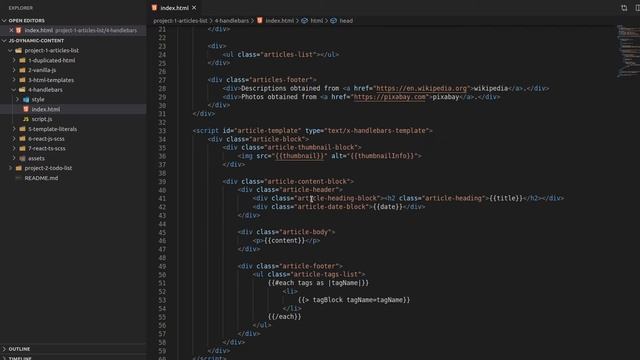Image resolution: width=640 pixels, height=360 pixels.
Task: Collapse the 4-handlebars folder chevron
Action: click(14, 90)
